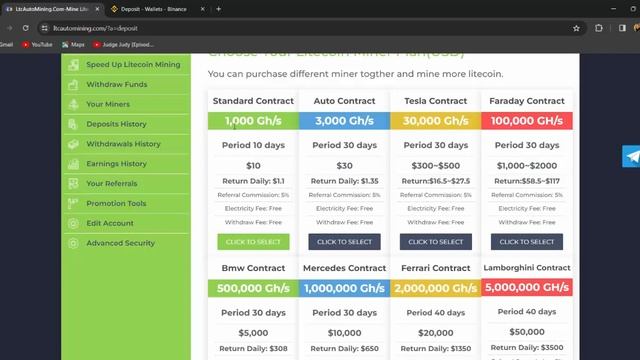Click the Withdrawals History sidebar icon

[73, 144]
